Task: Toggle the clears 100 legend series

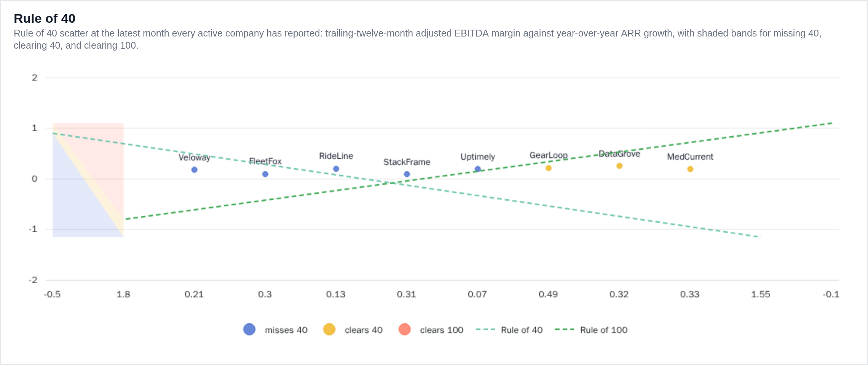Action: tap(431, 330)
